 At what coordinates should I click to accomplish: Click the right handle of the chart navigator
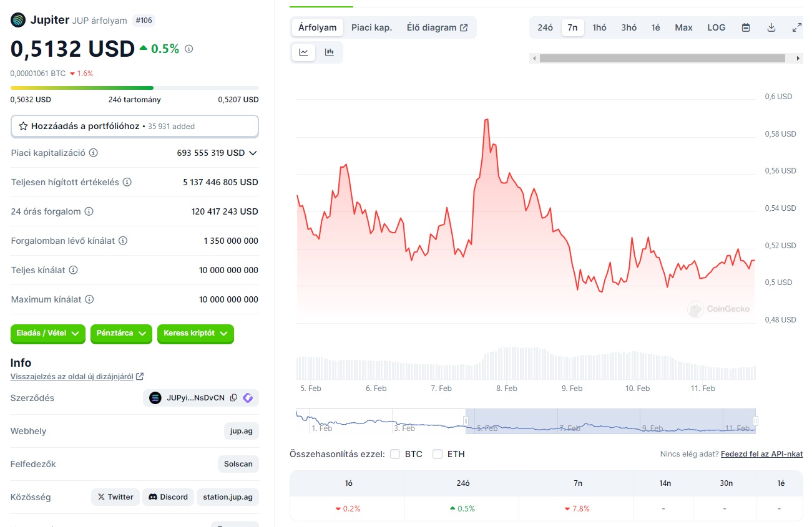pos(755,421)
